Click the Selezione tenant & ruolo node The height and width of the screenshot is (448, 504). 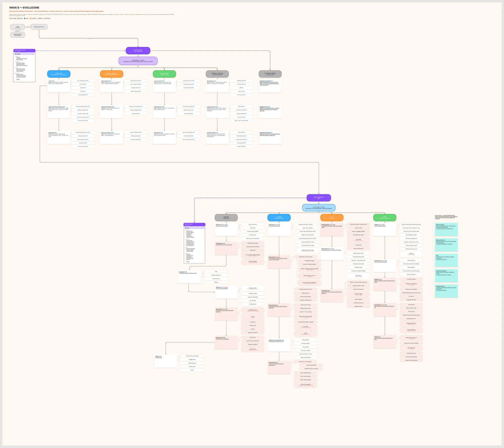coord(39,27)
